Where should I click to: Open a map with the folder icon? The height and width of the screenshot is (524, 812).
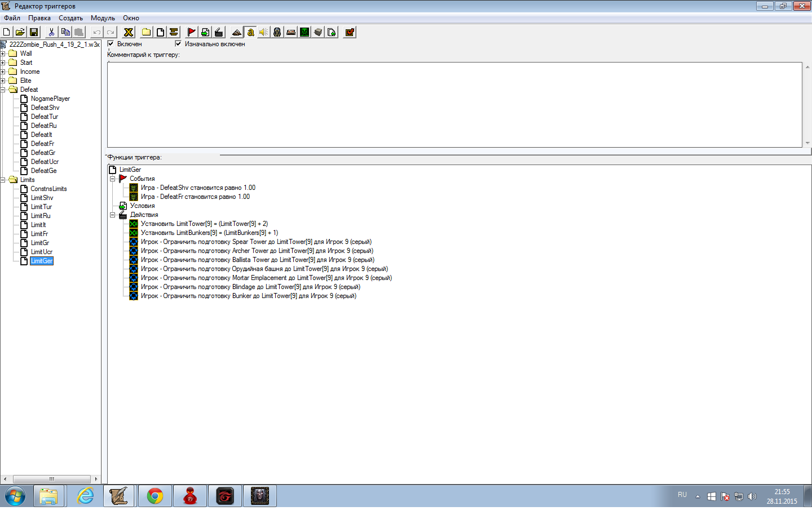tap(20, 32)
